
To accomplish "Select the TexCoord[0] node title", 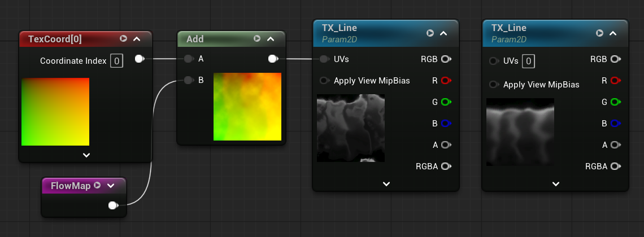I will click(55, 39).
